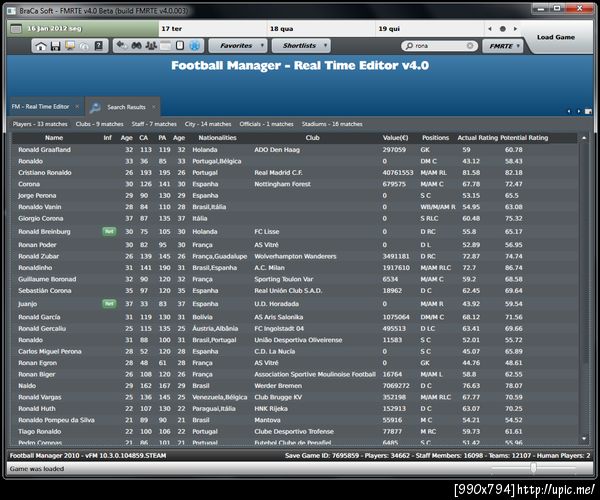The image size is (600, 500).
Task: Click the calendar today dot button
Action: click(x=502, y=29)
